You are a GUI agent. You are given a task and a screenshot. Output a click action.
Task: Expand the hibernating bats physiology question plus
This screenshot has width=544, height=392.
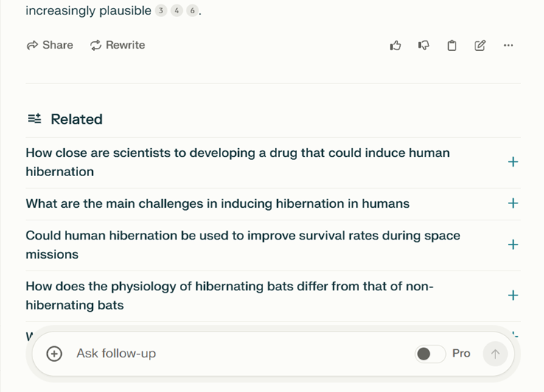[513, 295]
